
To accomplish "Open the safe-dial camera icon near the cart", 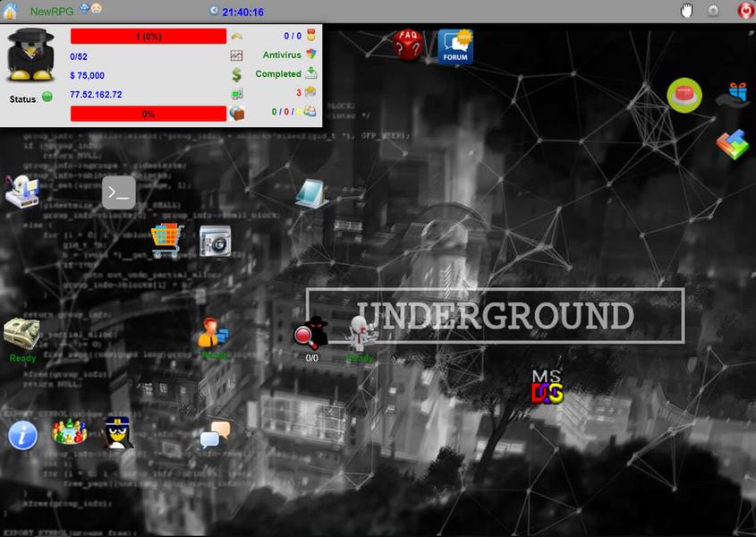I will pos(212,240).
